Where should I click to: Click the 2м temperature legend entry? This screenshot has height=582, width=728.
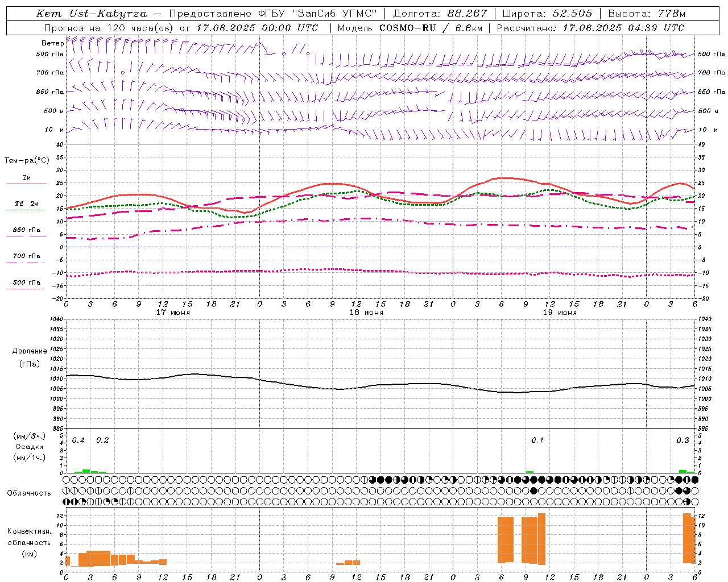click(x=26, y=178)
